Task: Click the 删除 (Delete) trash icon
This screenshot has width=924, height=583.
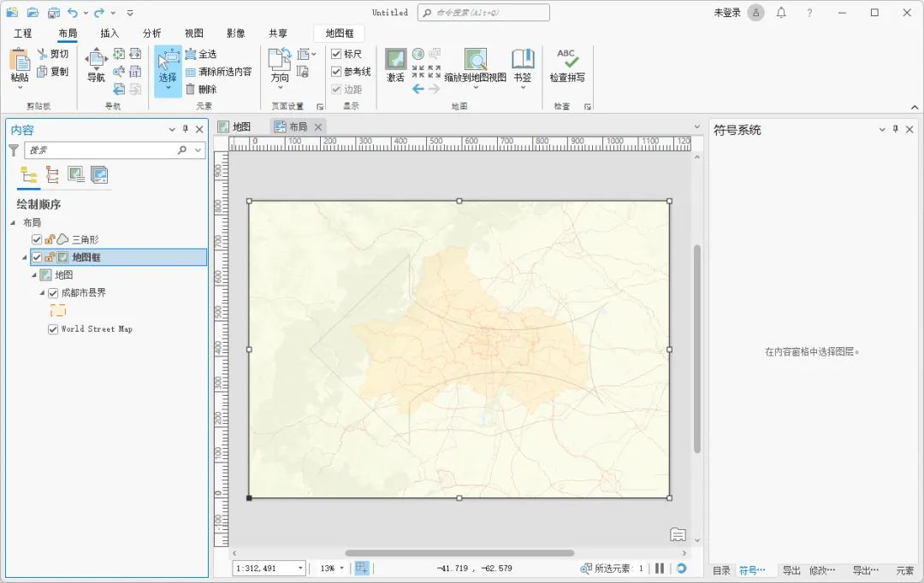Action: pos(190,89)
